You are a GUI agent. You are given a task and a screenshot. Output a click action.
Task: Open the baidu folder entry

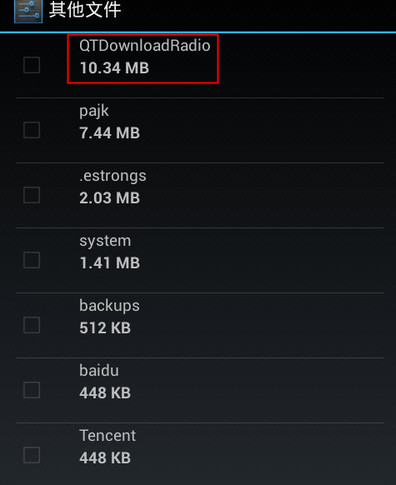pyautogui.click(x=200, y=390)
